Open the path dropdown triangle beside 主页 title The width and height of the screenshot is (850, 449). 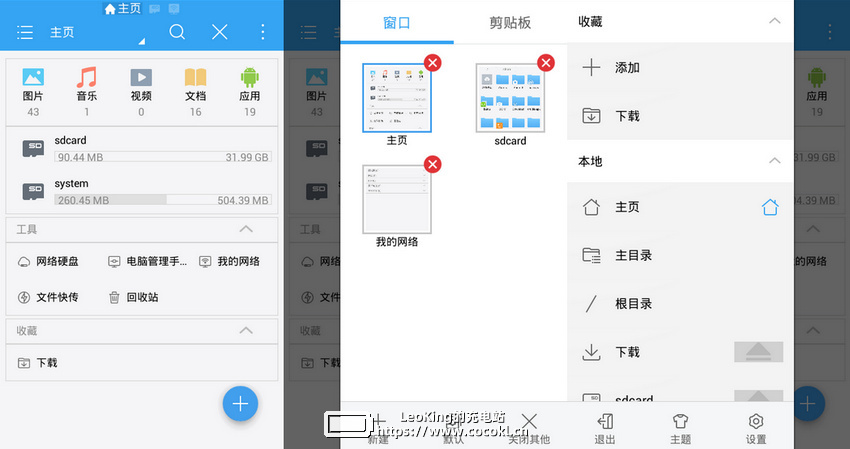pyautogui.click(x=141, y=41)
